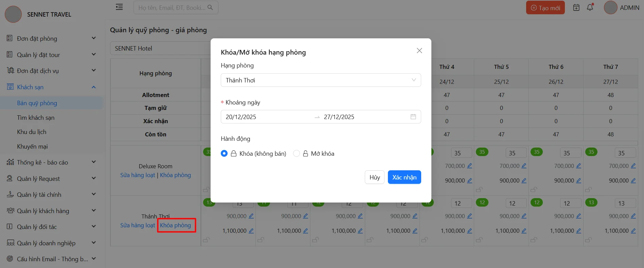Edit the 27/12 Deluxe Room 700,000 price
644x268 pixels.
[633, 166]
